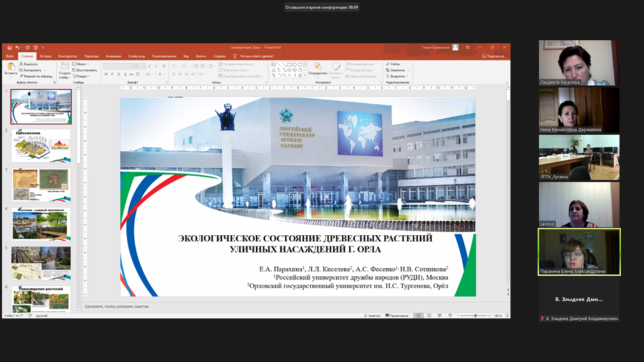Click the Create Slide (Создать слайд) icon
The width and height of the screenshot is (644, 362).
65,67
